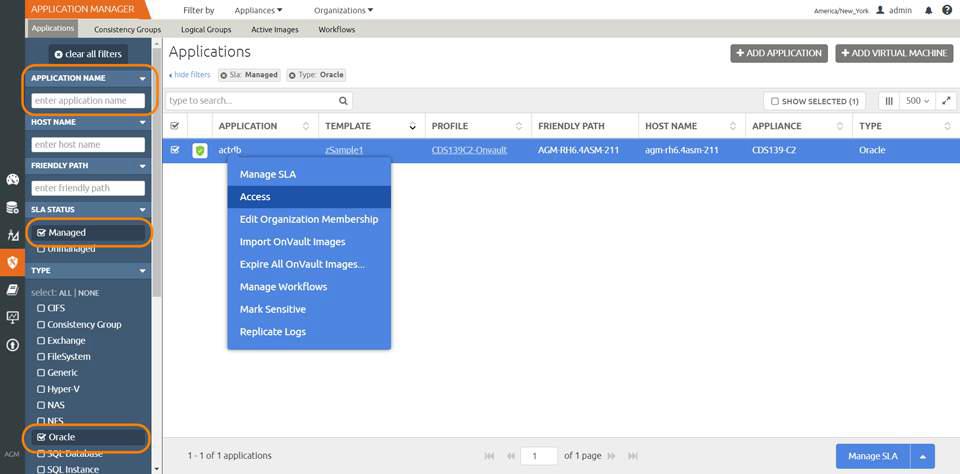The height and width of the screenshot is (474, 960).
Task: Remove the Sla: Managed filter chip
Action: coord(223,75)
